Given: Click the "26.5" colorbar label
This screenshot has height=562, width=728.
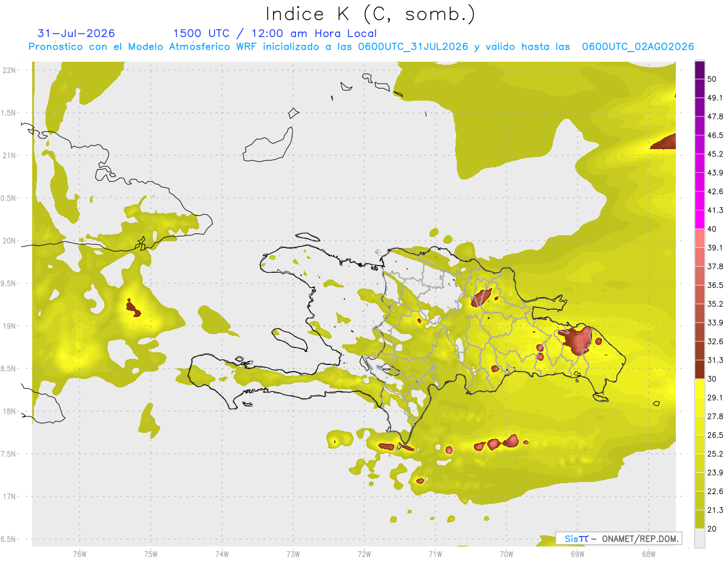Looking at the screenshot, I should point(715,435).
